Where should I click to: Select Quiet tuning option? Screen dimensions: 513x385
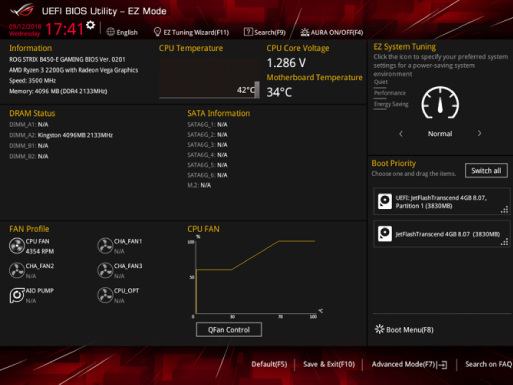tap(381, 82)
